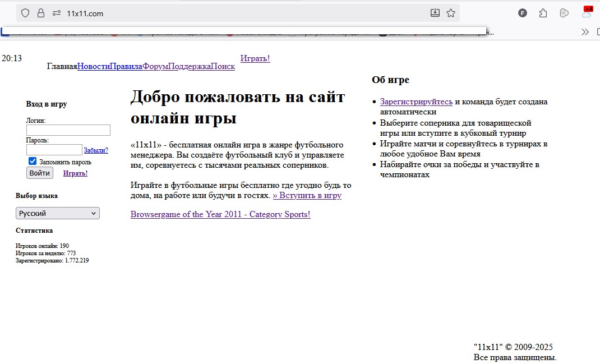600x364 pixels.
Task: Click the tracking protection shield icon
Action: 25,13
